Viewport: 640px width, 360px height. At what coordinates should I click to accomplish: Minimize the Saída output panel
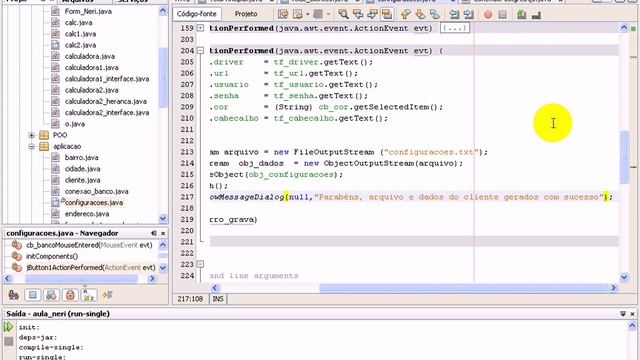(x=623, y=314)
